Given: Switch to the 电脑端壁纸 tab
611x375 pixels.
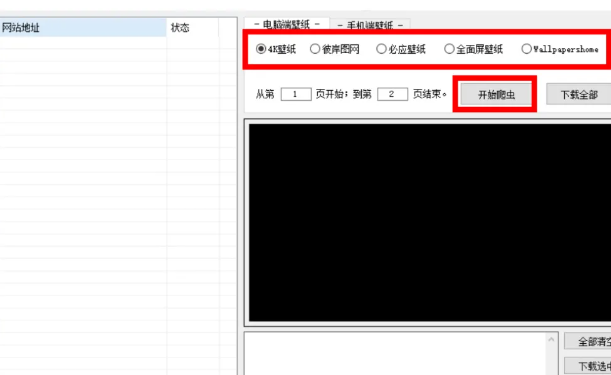Looking at the screenshot, I should click(287, 24).
